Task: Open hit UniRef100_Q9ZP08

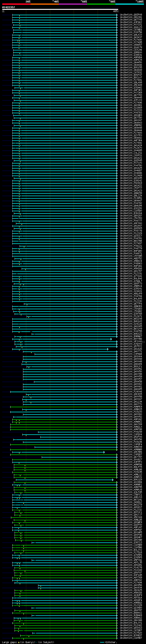Action: pyautogui.click(x=131, y=15)
